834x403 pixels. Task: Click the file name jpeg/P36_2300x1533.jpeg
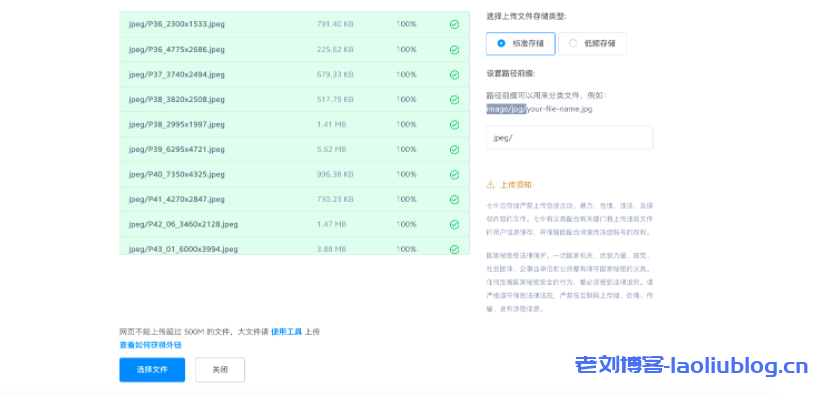click(x=177, y=24)
